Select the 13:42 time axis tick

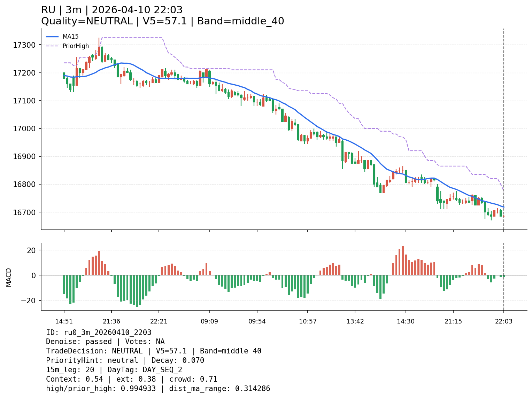click(x=355, y=321)
